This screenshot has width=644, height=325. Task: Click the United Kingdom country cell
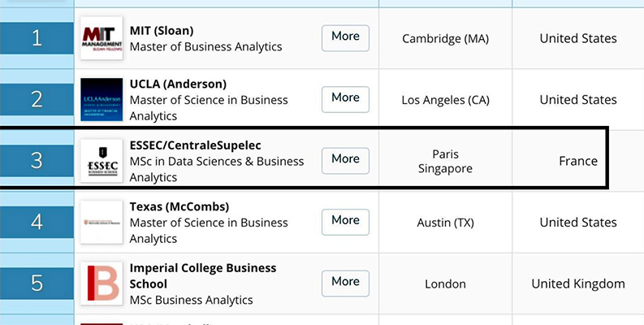pyautogui.click(x=578, y=284)
